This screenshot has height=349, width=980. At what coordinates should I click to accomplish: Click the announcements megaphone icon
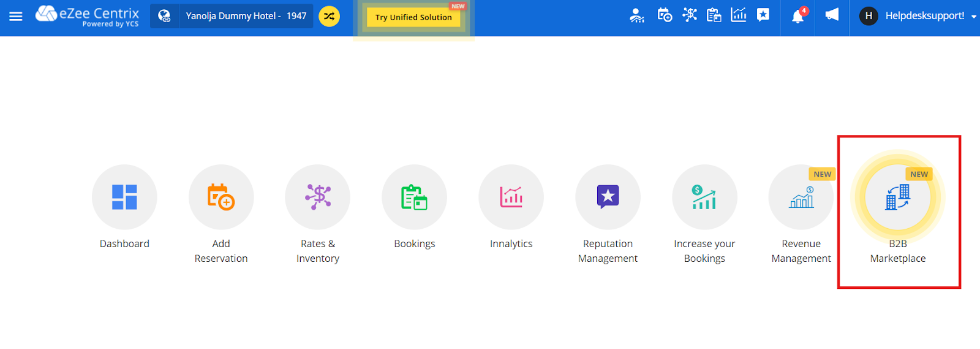click(x=832, y=15)
